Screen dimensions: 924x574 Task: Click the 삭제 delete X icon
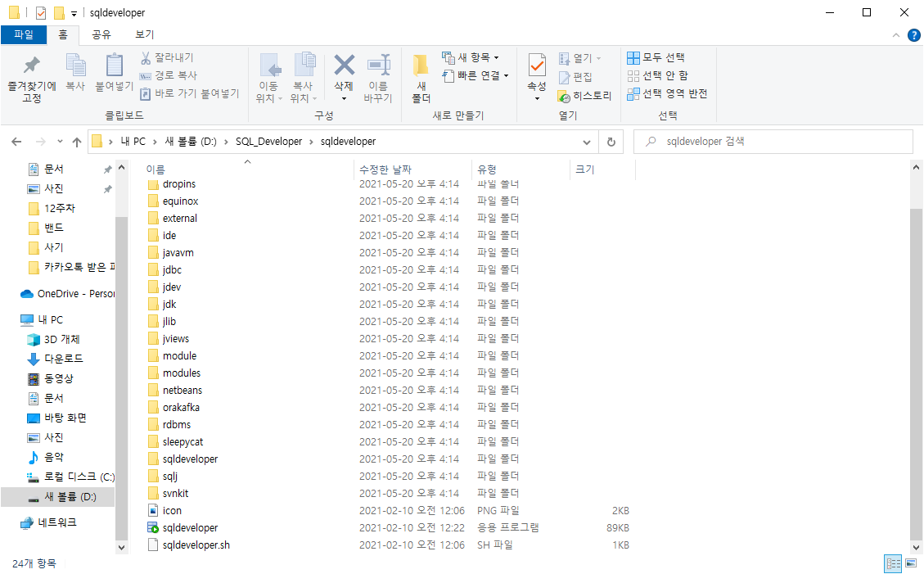pos(344,65)
